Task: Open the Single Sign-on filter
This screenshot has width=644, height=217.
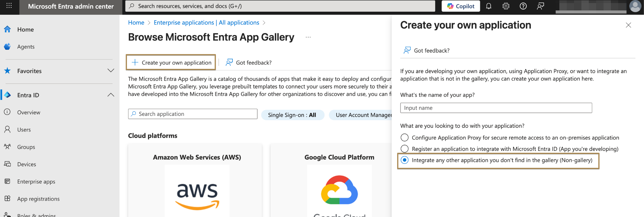Action: 292,115
